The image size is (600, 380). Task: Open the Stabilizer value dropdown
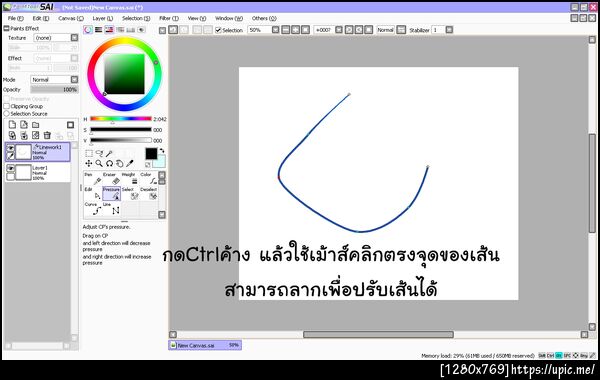click(449, 29)
